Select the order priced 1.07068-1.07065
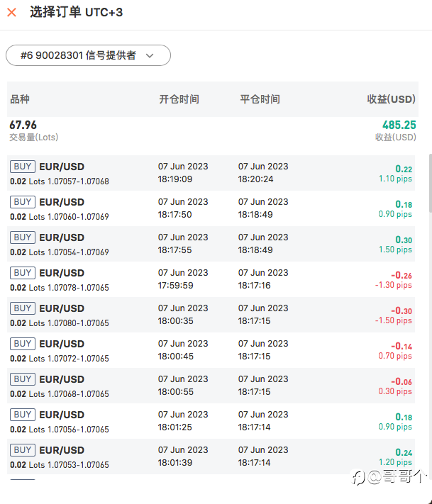 click(211, 386)
